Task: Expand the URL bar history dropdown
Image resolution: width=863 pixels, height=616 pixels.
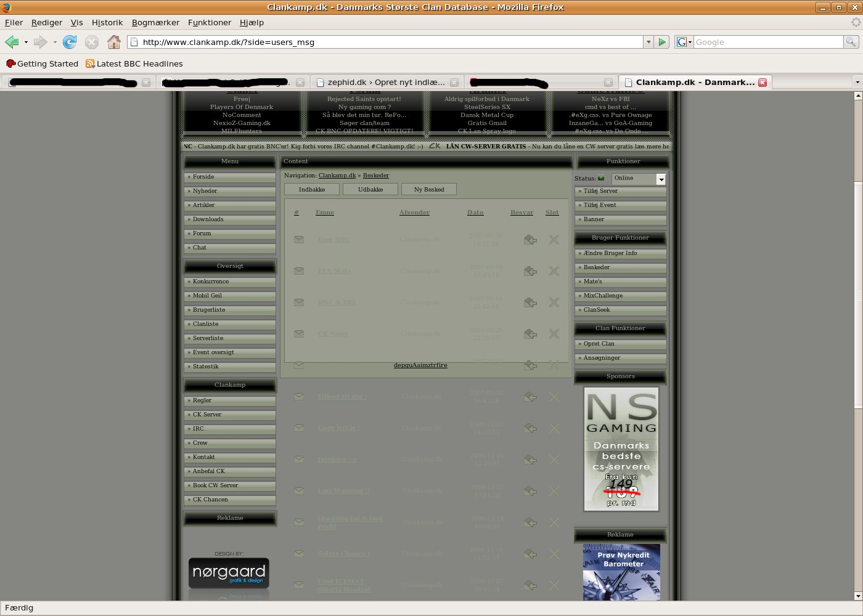Action: click(648, 42)
